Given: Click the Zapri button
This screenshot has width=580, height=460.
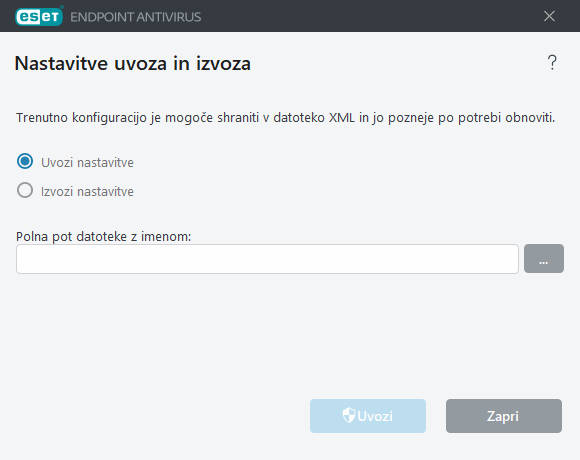Looking at the screenshot, I should (504, 416).
